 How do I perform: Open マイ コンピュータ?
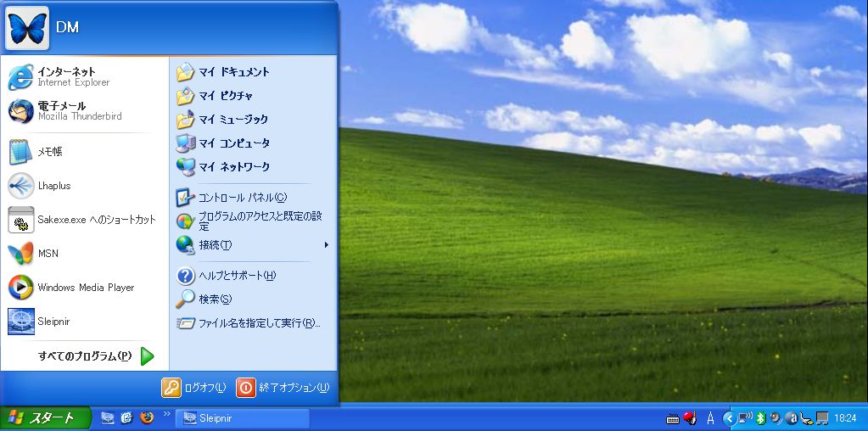click(253, 143)
